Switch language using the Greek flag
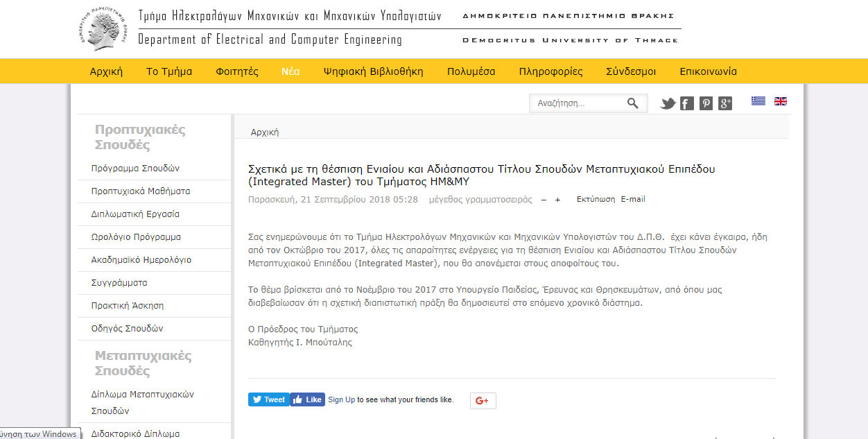 [x=758, y=101]
